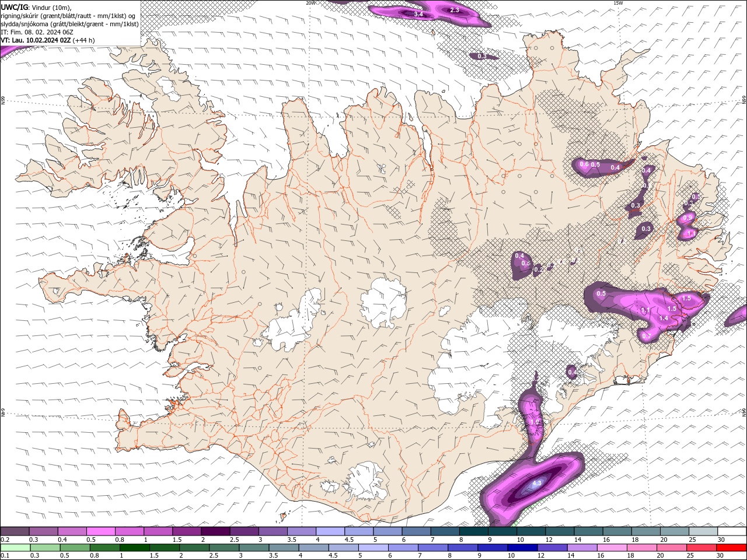Click the '(+44 h)' forecast offset
This screenshot has width=747, height=560.
pos(84,40)
